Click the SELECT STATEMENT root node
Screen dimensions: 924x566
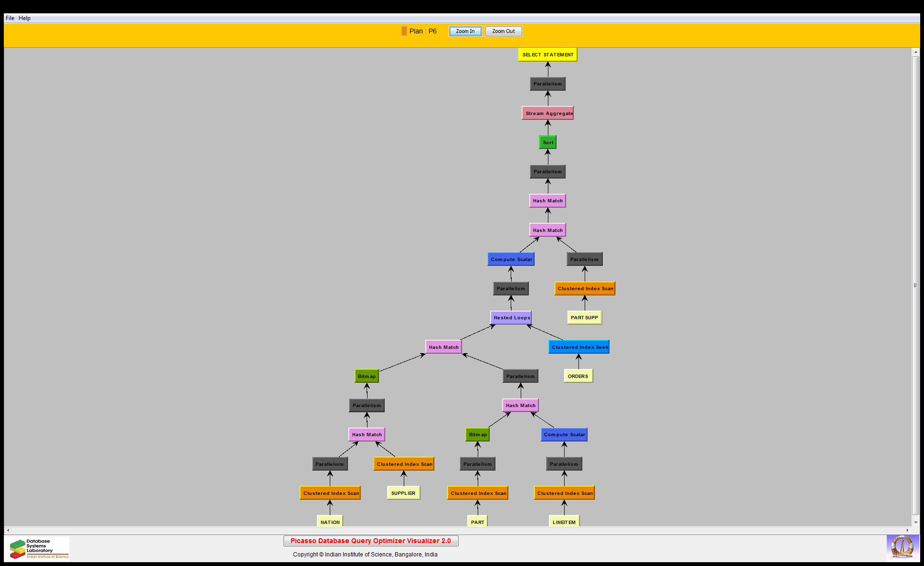tap(547, 54)
